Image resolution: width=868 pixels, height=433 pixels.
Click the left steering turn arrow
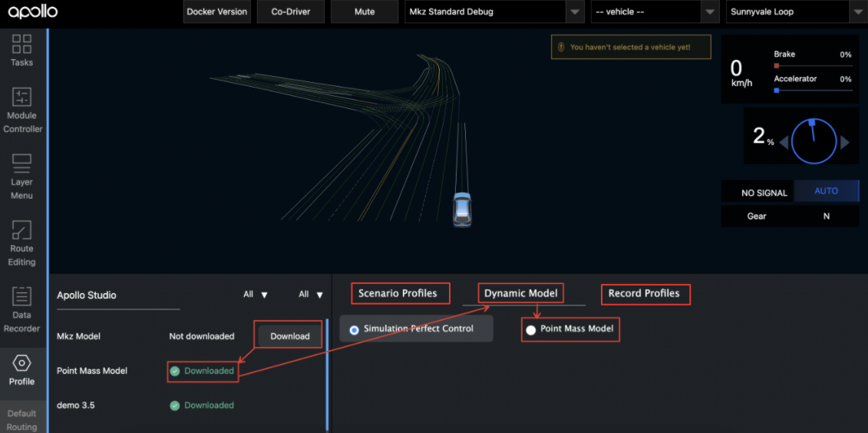coord(784,142)
